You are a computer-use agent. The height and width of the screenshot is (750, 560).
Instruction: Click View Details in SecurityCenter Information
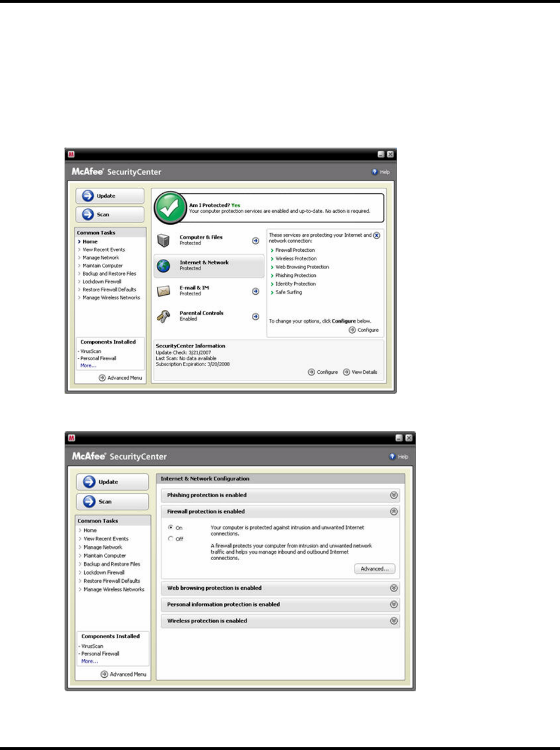(360, 372)
